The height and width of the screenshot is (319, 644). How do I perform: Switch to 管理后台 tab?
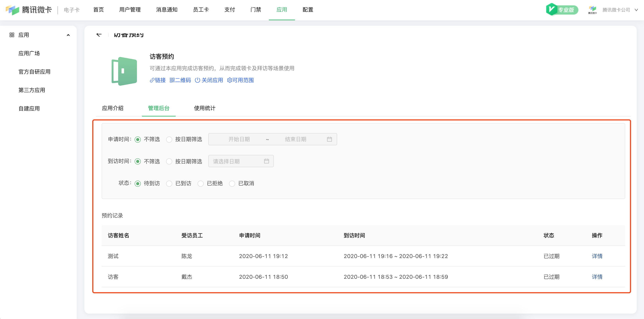[159, 108]
